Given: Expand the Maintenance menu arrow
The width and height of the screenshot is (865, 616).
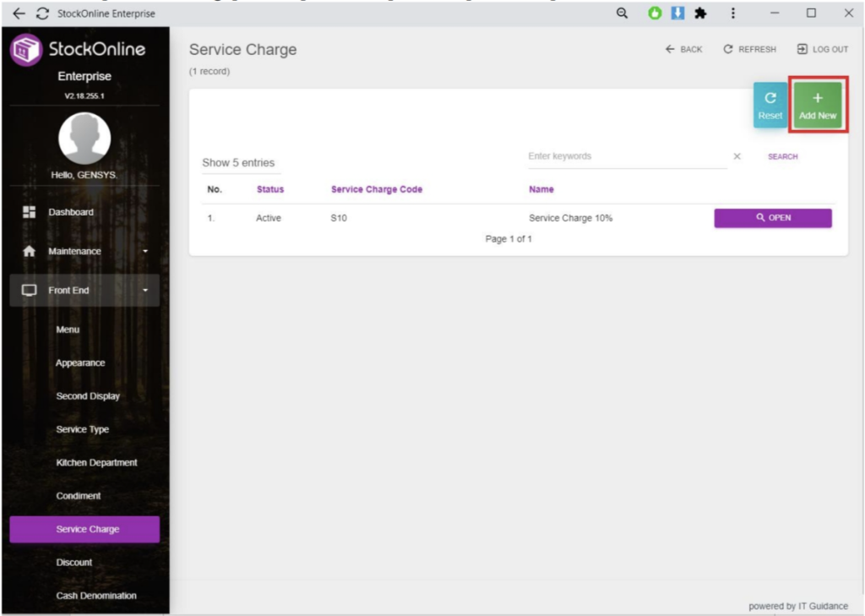Looking at the screenshot, I should (x=144, y=252).
